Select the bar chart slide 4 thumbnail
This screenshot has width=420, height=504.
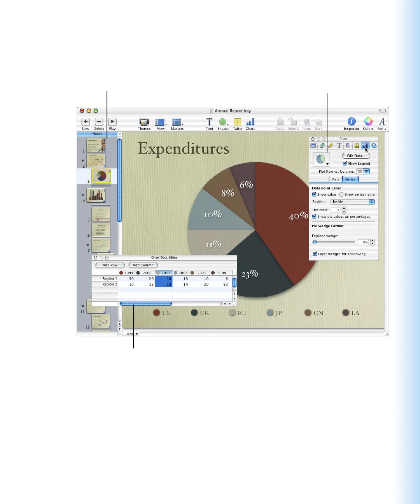coord(96,195)
